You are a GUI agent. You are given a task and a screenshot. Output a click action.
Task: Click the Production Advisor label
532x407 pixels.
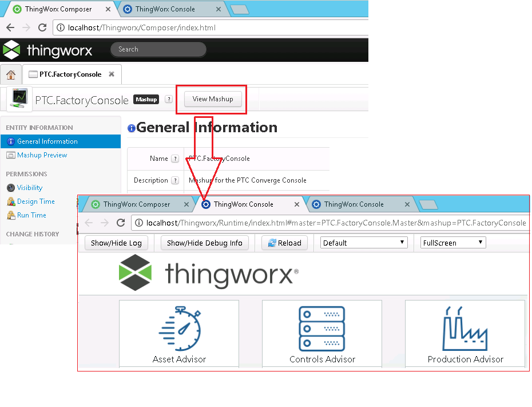pyautogui.click(x=466, y=359)
